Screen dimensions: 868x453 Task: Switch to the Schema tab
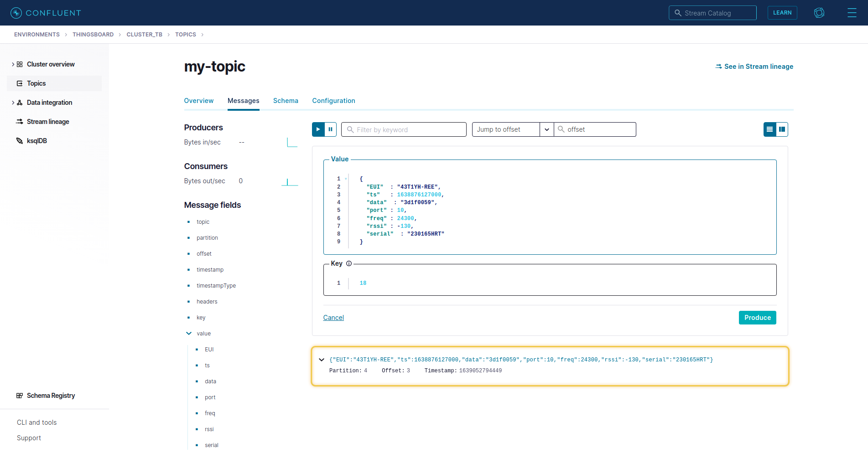[x=286, y=101]
